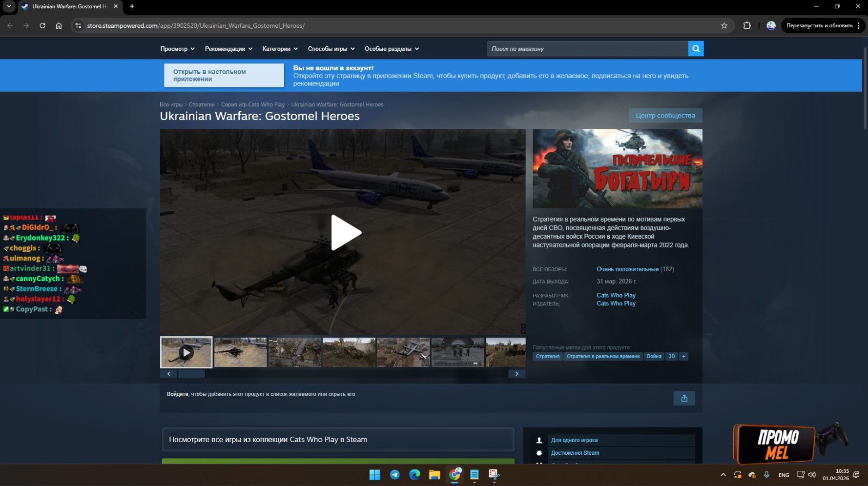Click Открыть в настольном приложении button
This screenshot has height=486, width=868.
coord(224,75)
